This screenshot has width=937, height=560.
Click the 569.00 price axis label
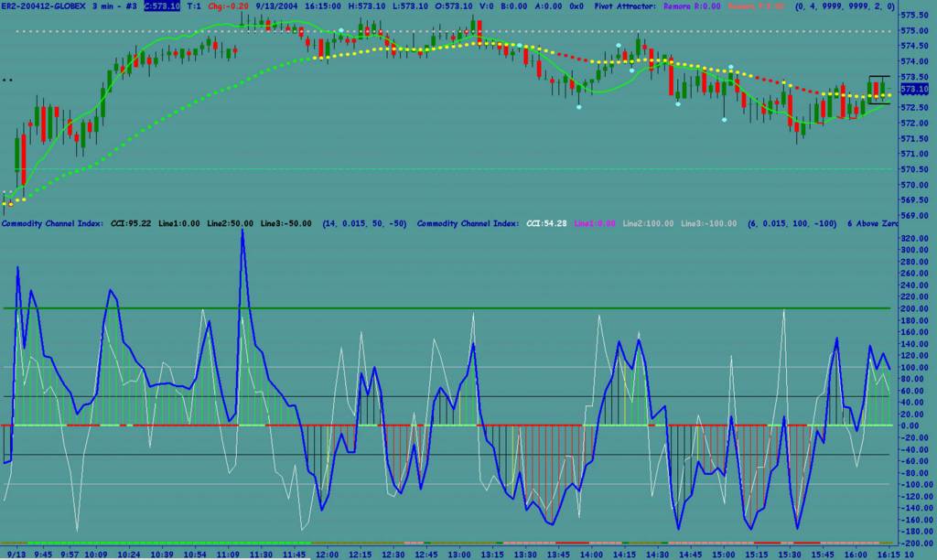click(x=914, y=216)
